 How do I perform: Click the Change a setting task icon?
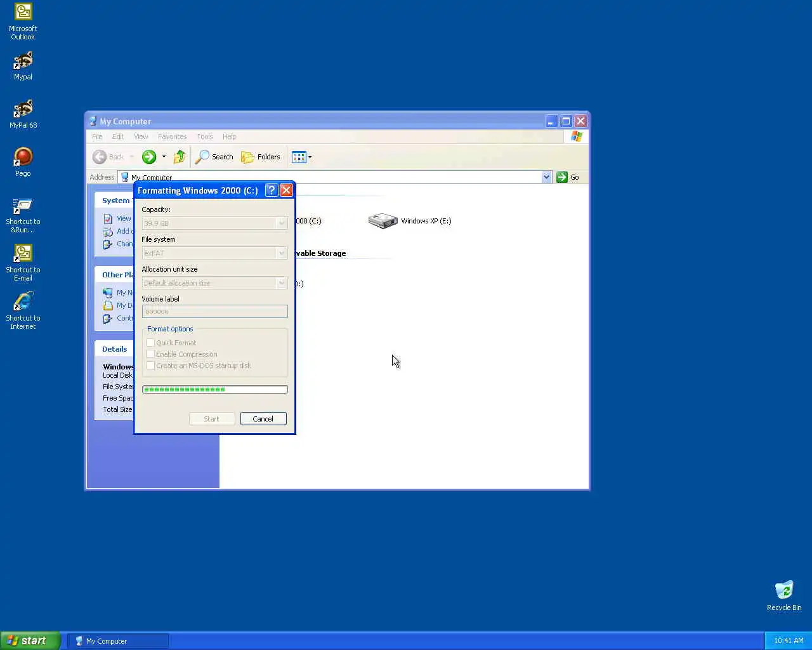click(x=108, y=244)
